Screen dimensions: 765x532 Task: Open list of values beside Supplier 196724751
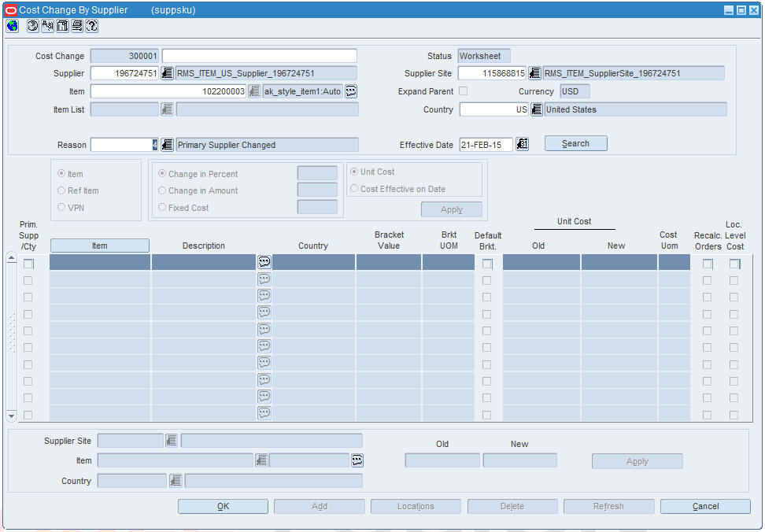pyautogui.click(x=168, y=73)
